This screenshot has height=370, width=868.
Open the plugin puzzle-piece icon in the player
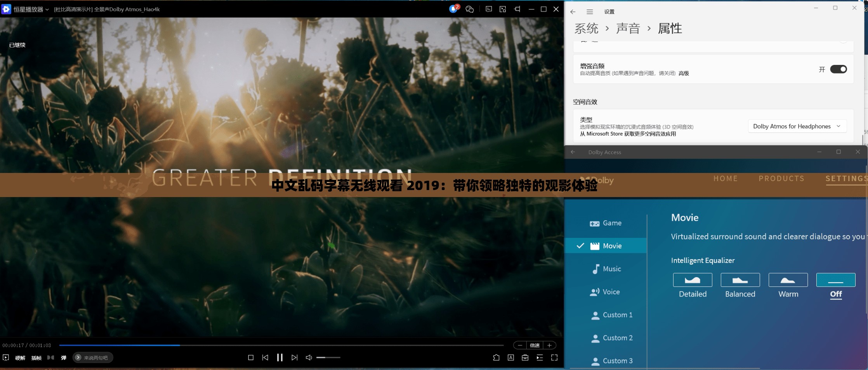[496, 358]
